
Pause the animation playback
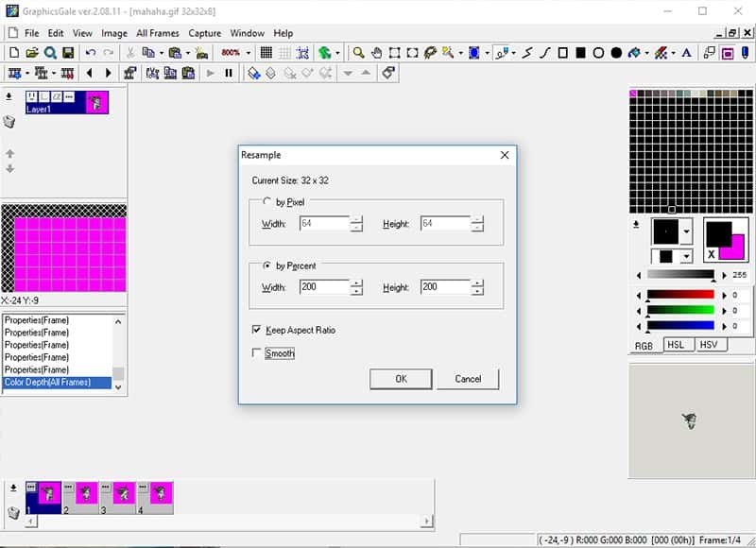pos(229,73)
